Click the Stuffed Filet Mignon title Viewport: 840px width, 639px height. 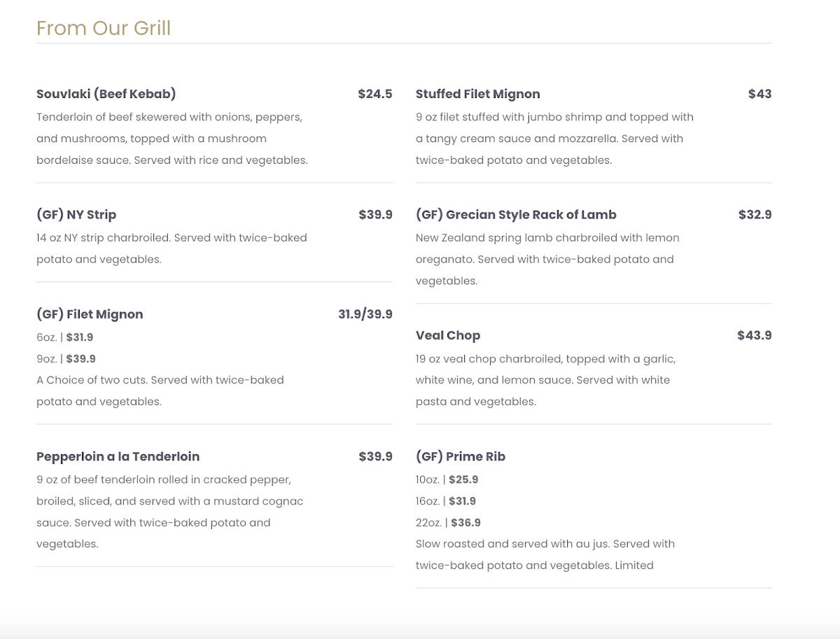(x=477, y=94)
